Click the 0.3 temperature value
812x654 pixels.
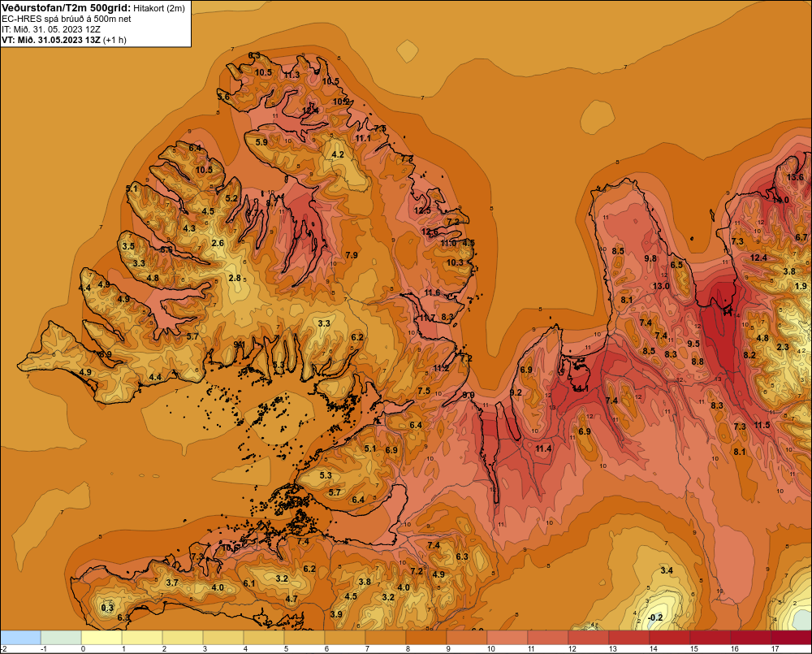(107, 608)
